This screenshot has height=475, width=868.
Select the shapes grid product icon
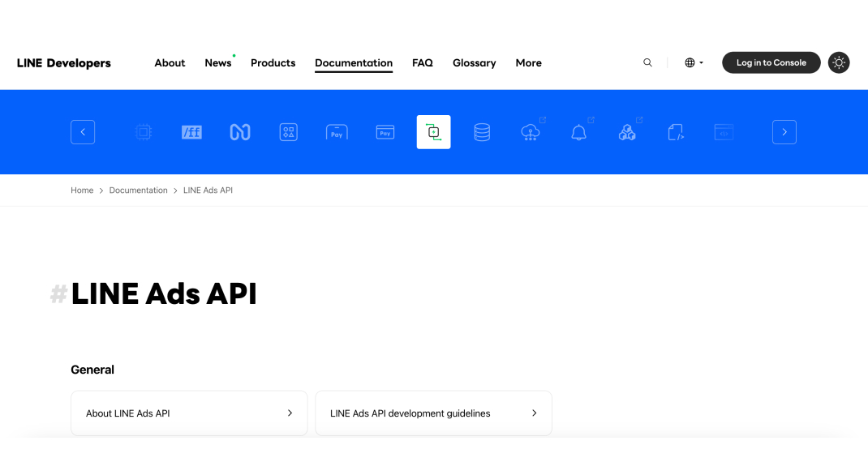click(x=289, y=132)
